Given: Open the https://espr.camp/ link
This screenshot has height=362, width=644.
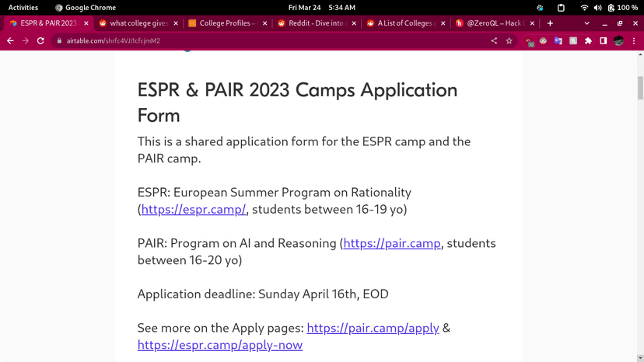Looking at the screenshot, I should [194, 210].
